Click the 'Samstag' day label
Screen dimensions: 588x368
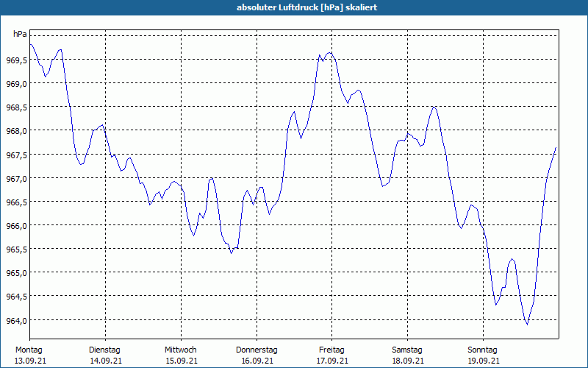[x=407, y=350]
